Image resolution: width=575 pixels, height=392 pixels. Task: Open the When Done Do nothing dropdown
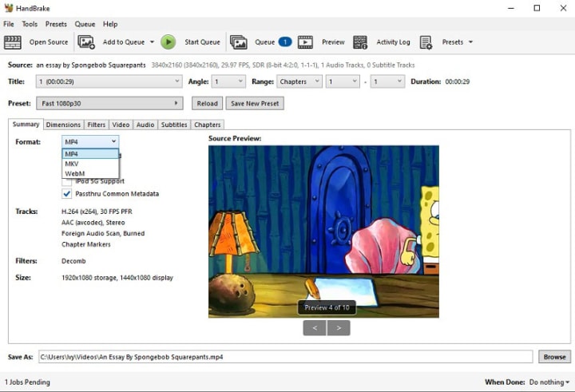click(x=549, y=382)
